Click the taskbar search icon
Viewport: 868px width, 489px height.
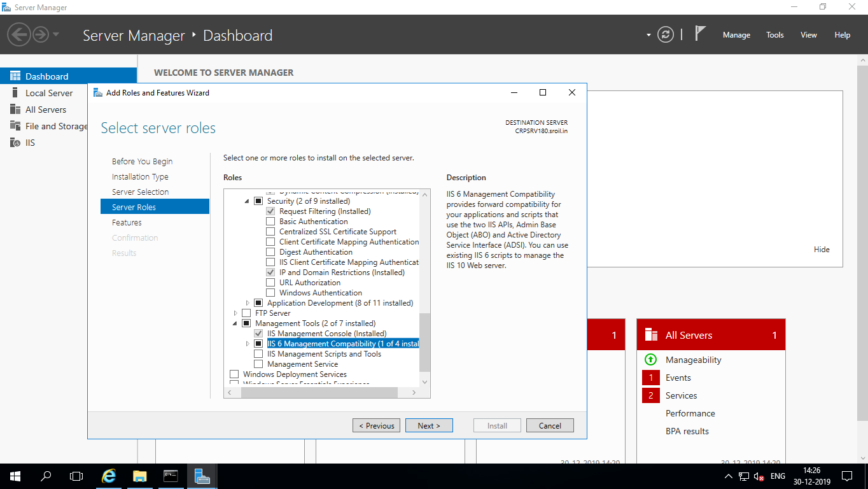[46, 476]
